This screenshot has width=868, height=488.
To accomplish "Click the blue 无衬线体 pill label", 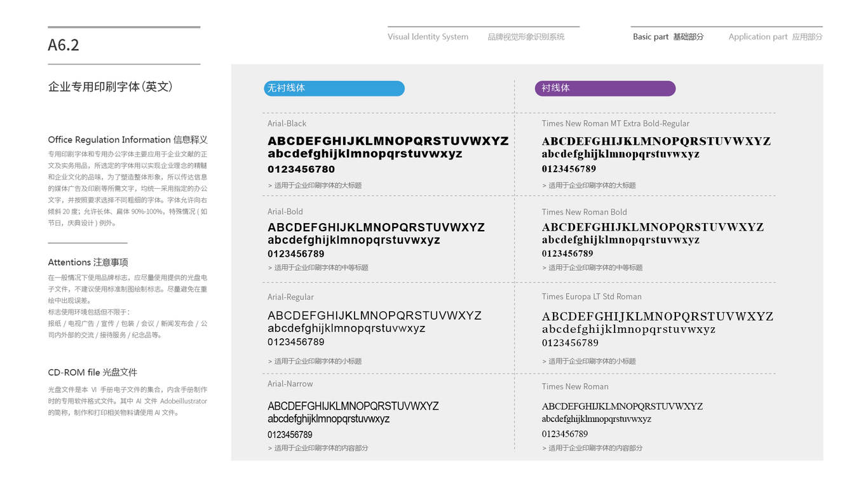I will [334, 88].
